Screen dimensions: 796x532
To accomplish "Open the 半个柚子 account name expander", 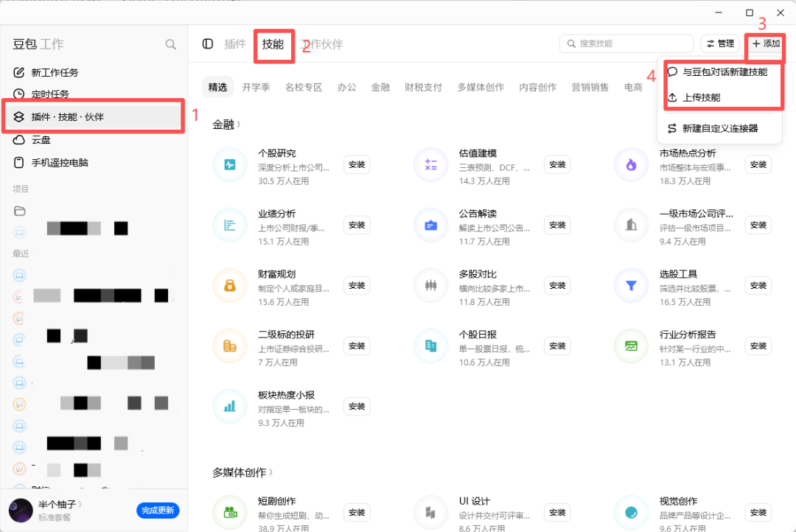I will (x=80, y=504).
